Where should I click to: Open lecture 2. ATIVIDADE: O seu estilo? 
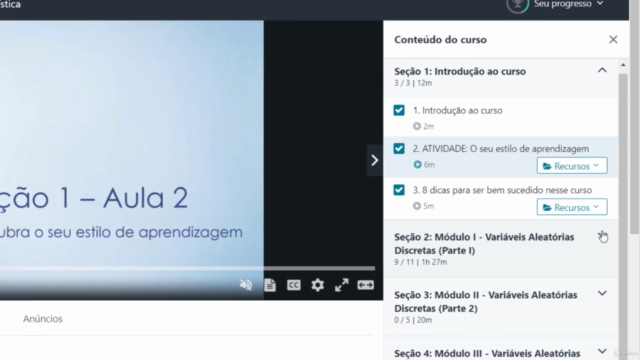click(x=500, y=149)
